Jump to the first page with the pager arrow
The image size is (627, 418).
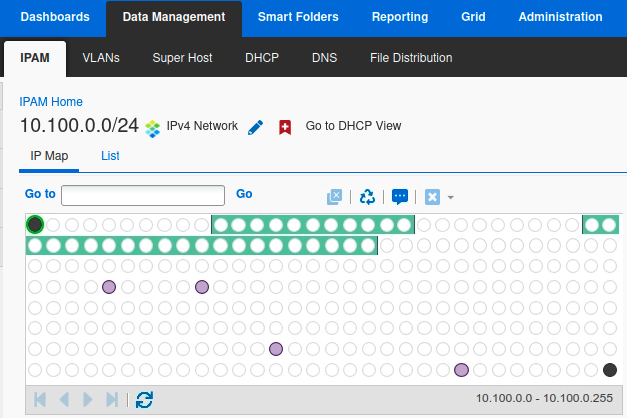(x=40, y=399)
